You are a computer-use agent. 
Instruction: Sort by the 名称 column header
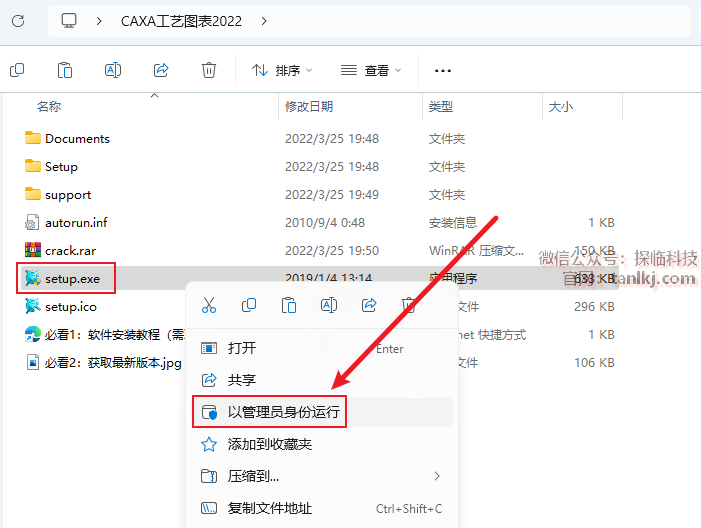pos(49,106)
